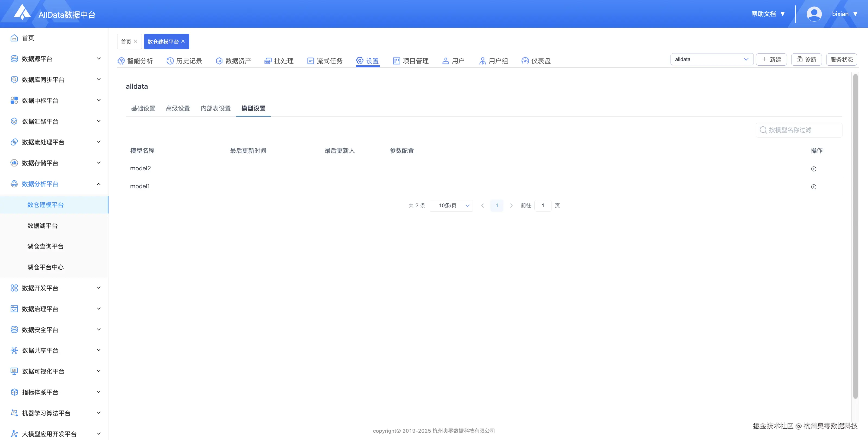Close the 数仓建模平台 tab
Viewport: 868px width, 440px height.
click(x=183, y=41)
